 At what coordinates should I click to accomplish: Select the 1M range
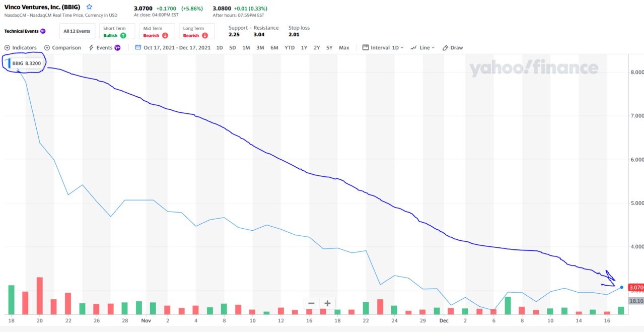[246, 48]
